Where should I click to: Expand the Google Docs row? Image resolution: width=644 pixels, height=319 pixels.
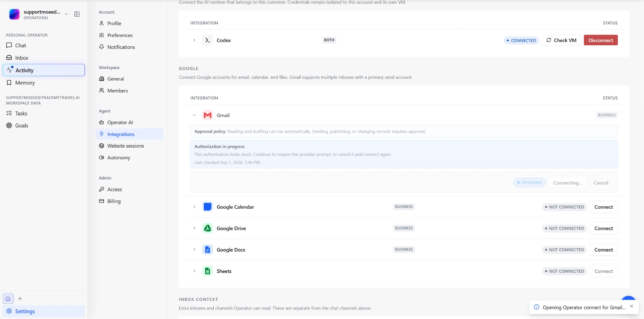[194, 250]
